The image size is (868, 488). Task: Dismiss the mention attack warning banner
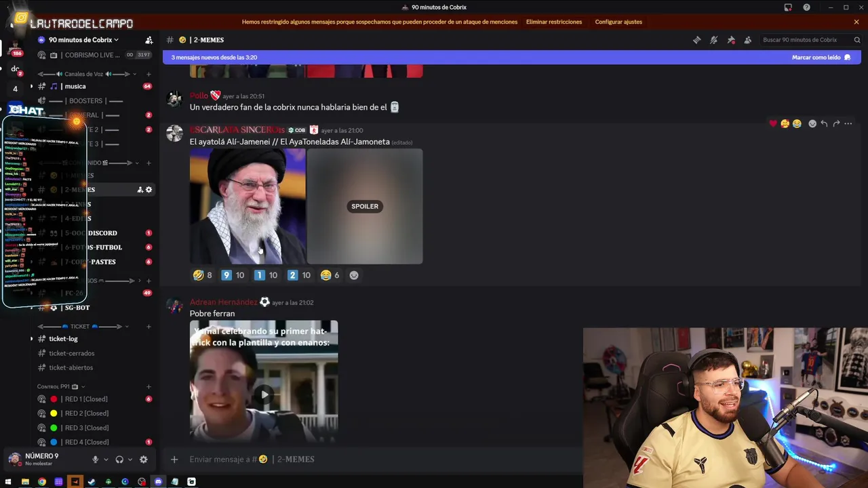[856, 22]
